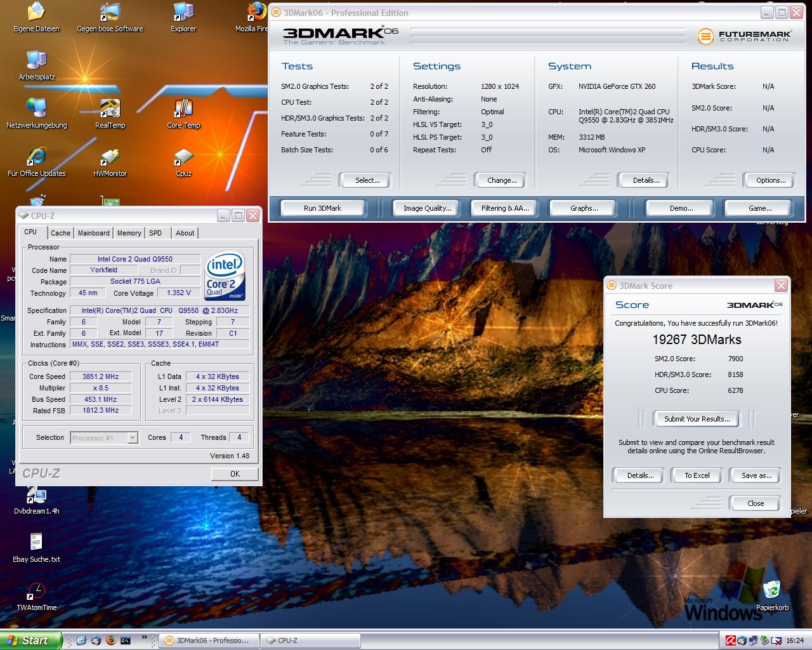Launch the Core Temp desktop shortcut

click(x=183, y=114)
